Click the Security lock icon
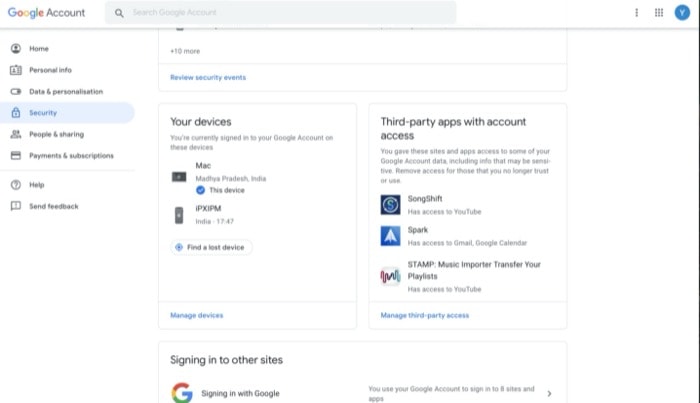The height and width of the screenshot is (403, 700). click(16, 112)
